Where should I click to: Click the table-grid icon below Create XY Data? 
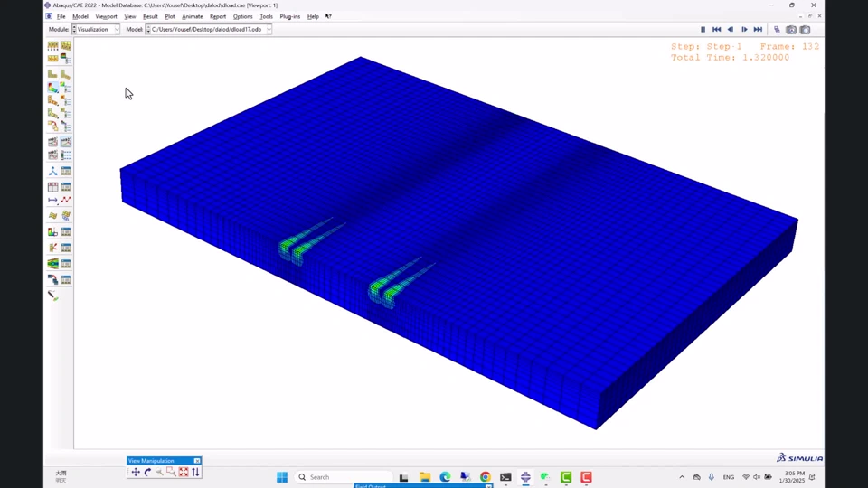pos(52,187)
